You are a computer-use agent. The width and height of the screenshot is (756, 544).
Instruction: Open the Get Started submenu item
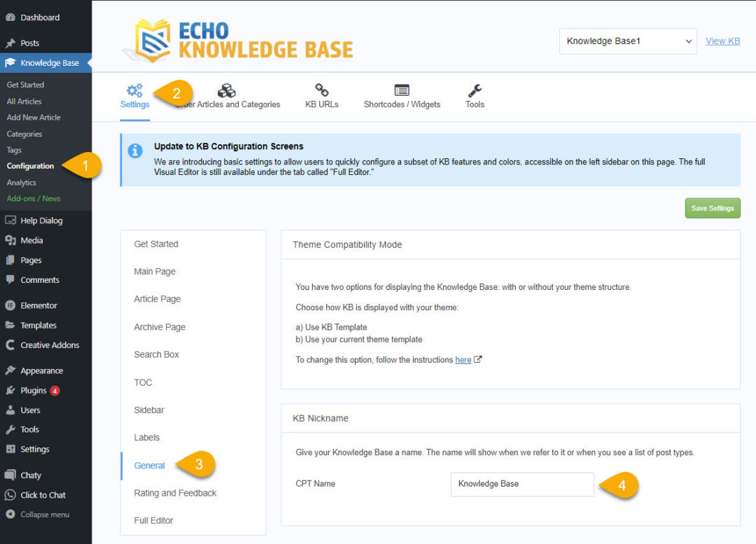(x=26, y=85)
